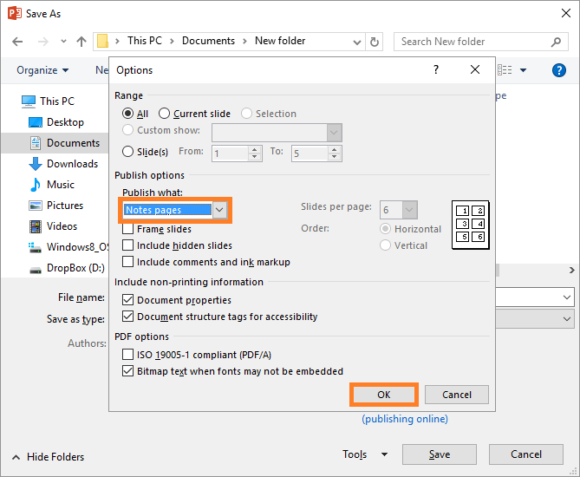Click Save in Save As dialog

pyautogui.click(x=439, y=454)
